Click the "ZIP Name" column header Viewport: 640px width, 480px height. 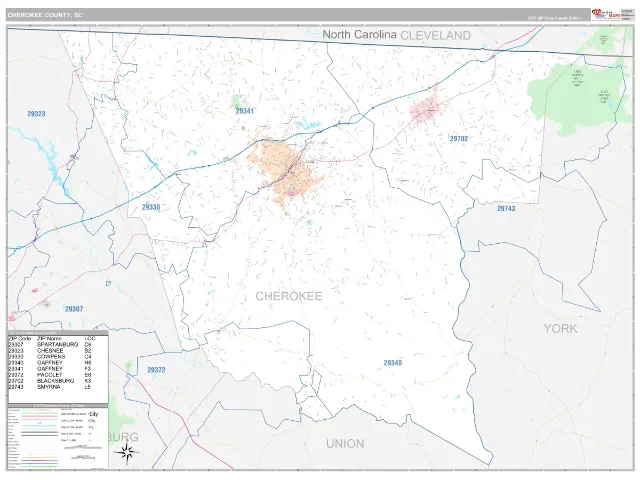(49, 339)
